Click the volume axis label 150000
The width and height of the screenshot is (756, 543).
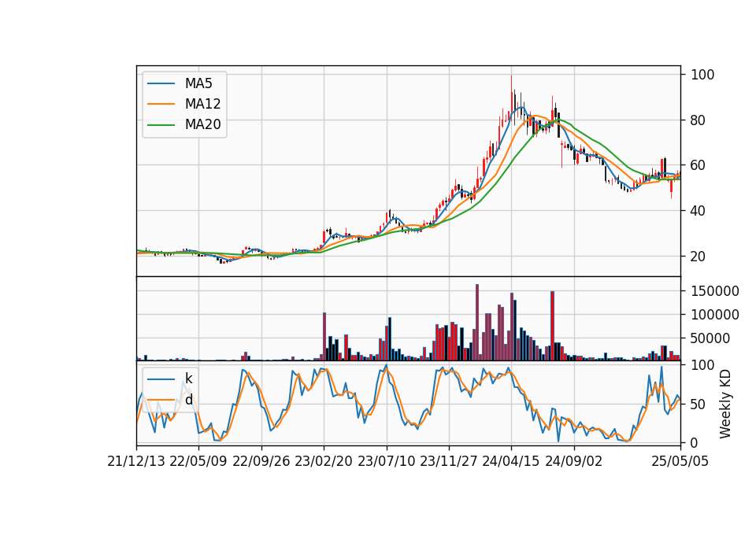coord(715,291)
